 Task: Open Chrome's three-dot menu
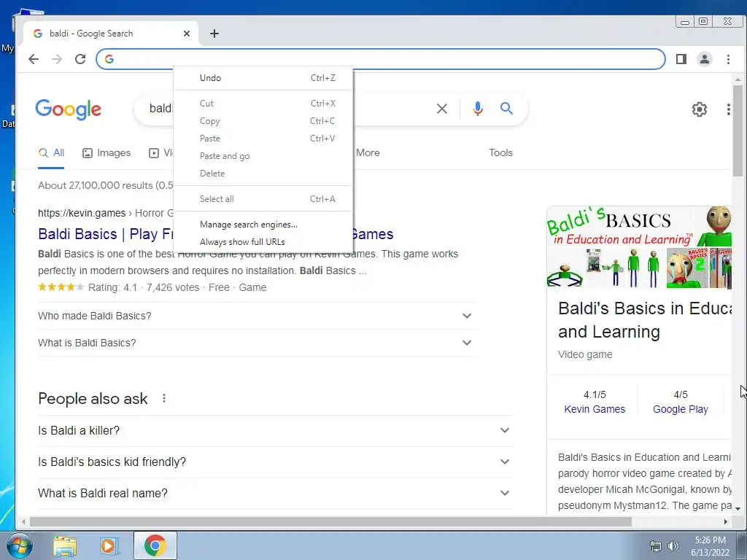click(728, 59)
